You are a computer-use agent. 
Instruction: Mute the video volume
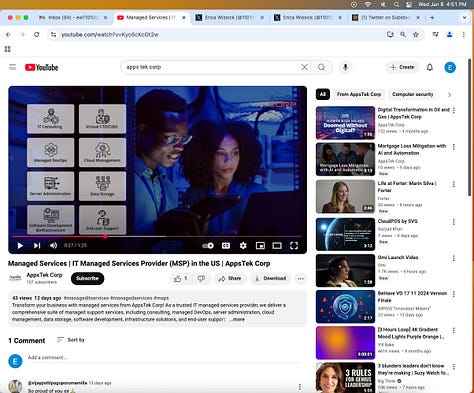[x=53, y=246]
